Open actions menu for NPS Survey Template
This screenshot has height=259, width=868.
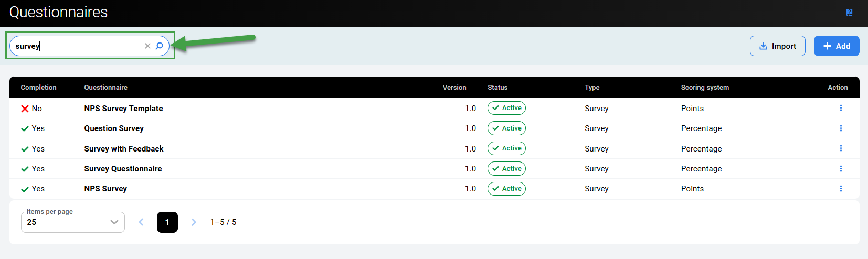(841, 108)
